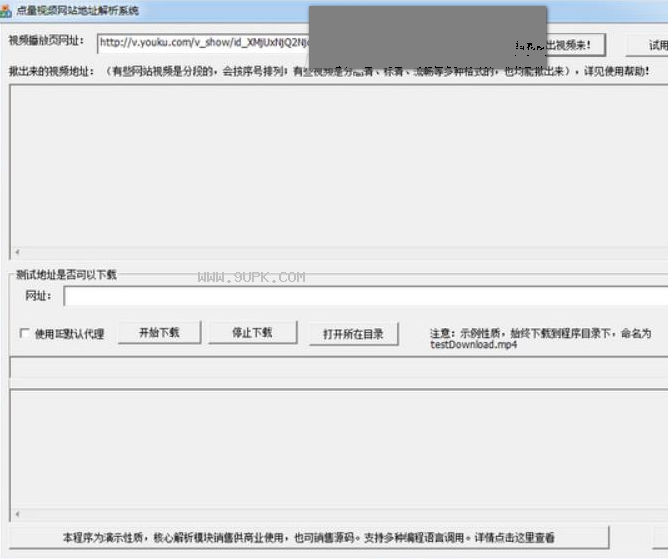Click left scroll arrow of log box
The image size is (668, 559).
[17, 514]
